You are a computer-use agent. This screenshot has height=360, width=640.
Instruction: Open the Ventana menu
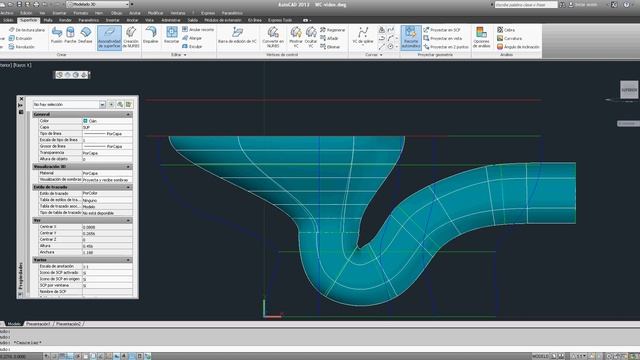[178, 13]
